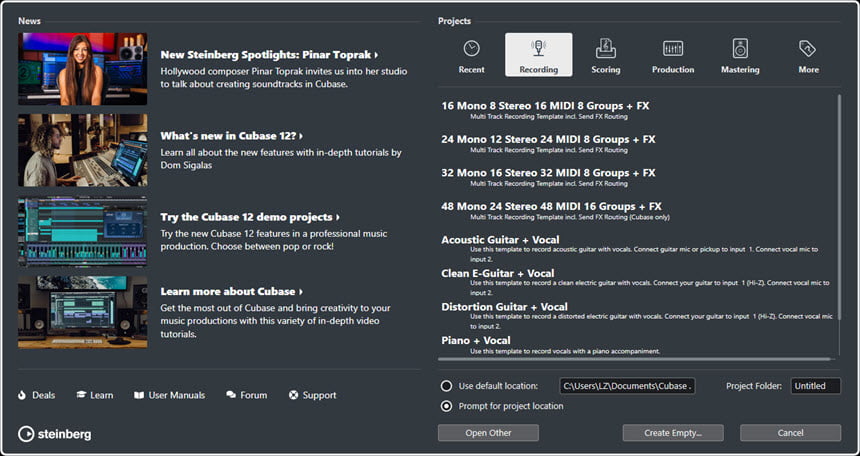Click the Open Other button

488,433
